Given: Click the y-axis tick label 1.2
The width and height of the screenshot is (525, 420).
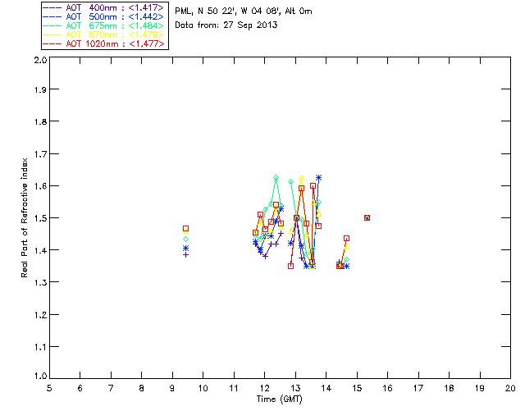Looking at the screenshot, I should tap(40, 315).
